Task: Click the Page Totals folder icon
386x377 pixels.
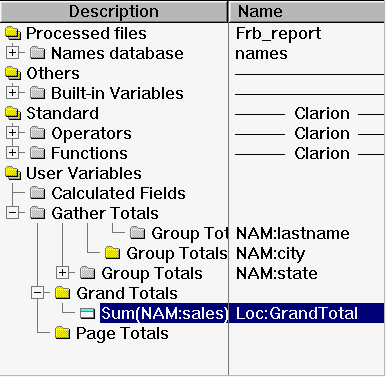Action: (x=63, y=333)
